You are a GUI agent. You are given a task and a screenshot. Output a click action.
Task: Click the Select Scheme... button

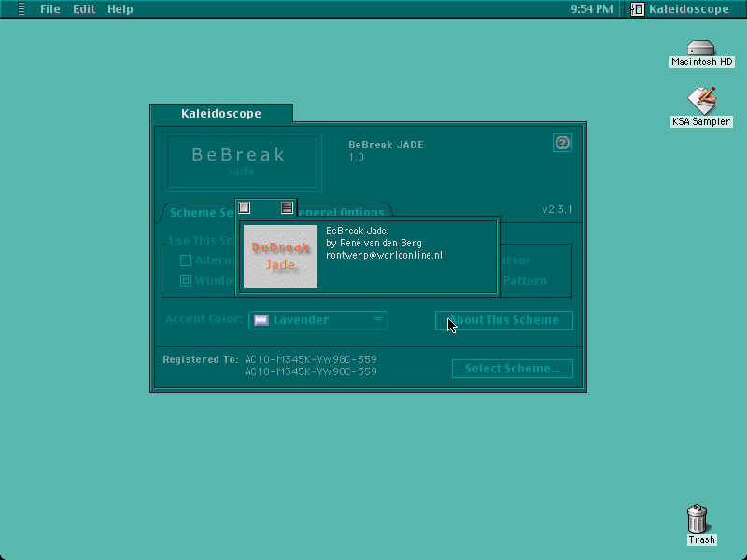[x=513, y=369]
